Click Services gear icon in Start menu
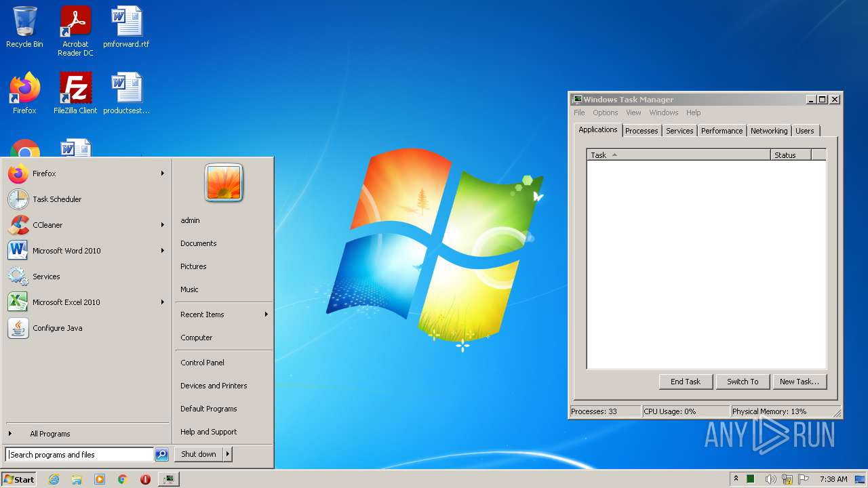This screenshot has height=488, width=868. click(18, 277)
